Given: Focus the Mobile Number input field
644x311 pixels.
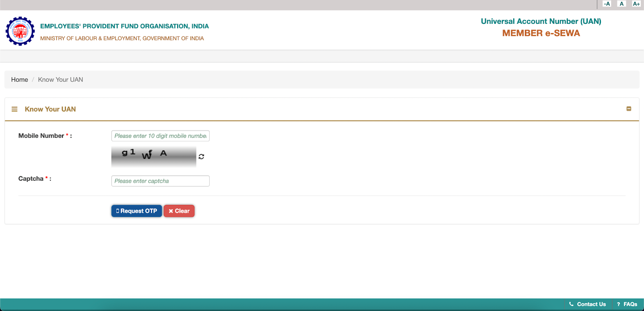Looking at the screenshot, I should 160,136.
